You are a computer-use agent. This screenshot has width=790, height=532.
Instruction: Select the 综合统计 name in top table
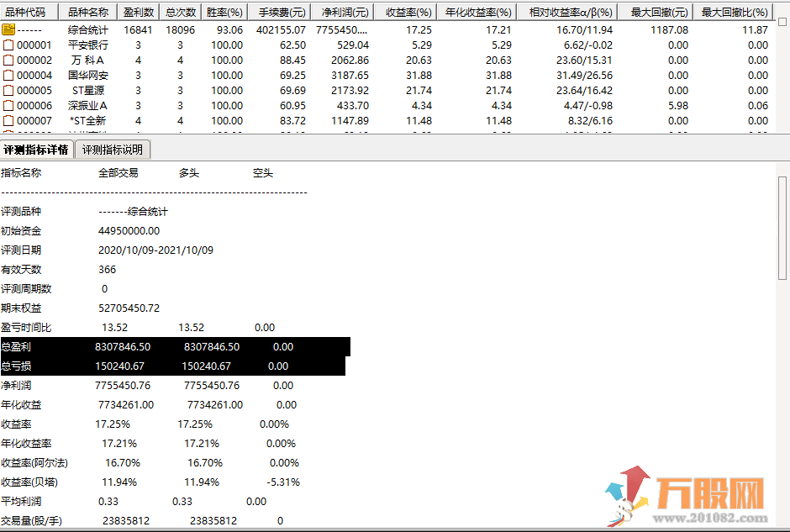[87, 30]
